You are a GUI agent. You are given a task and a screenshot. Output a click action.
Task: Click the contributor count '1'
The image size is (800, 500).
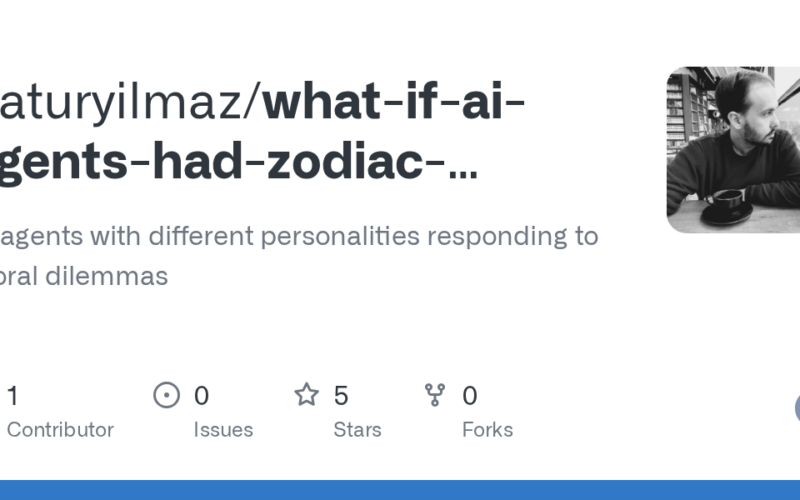click(12, 396)
